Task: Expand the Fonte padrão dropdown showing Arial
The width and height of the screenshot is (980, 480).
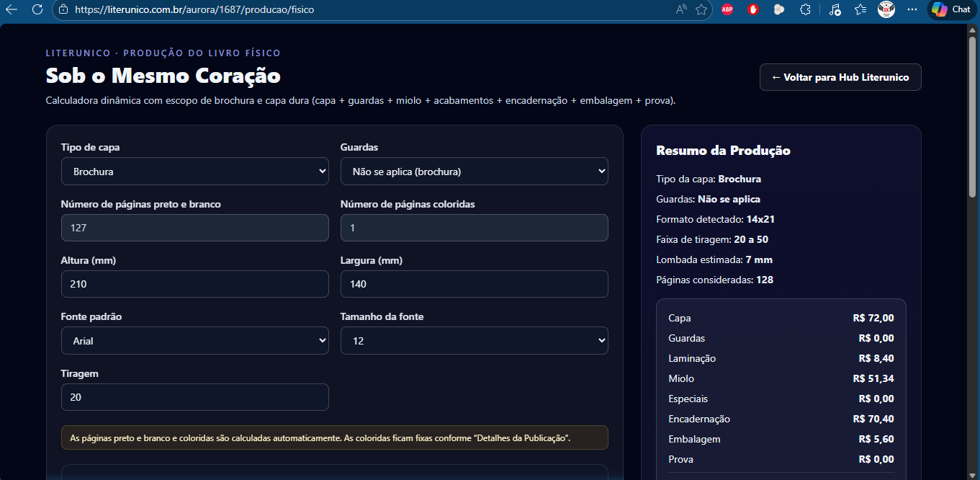Action: [194, 341]
